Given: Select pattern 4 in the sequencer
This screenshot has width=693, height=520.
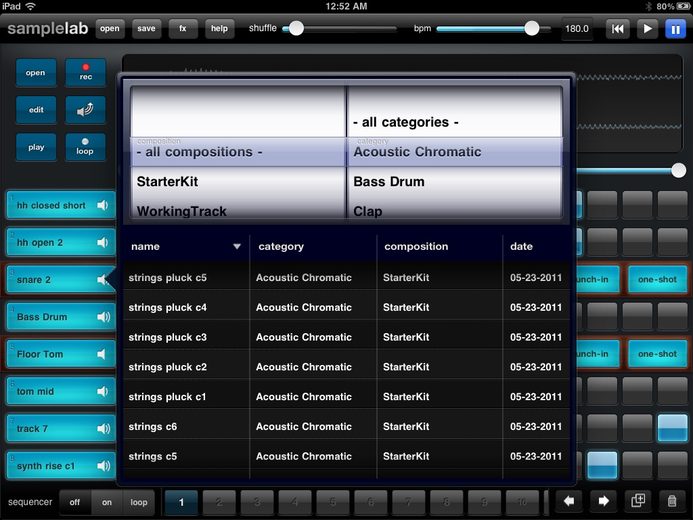Looking at the screenshot, I should point(295,502).
